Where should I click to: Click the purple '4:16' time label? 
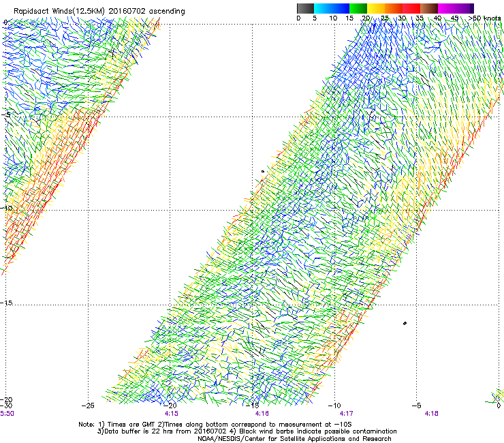[262, 414]
